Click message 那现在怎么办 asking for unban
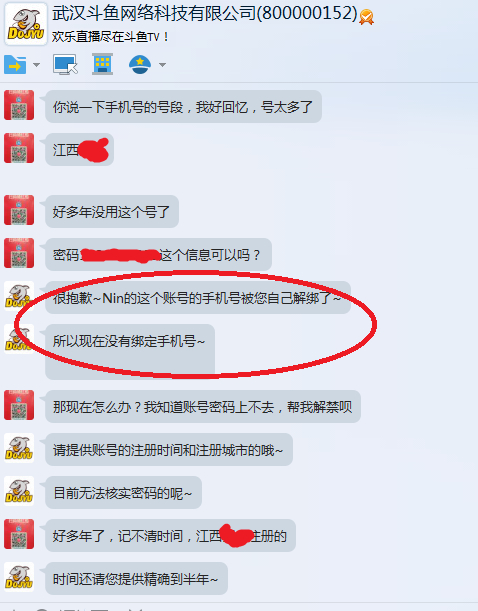 pyautogui.click(x=203, y=406)
